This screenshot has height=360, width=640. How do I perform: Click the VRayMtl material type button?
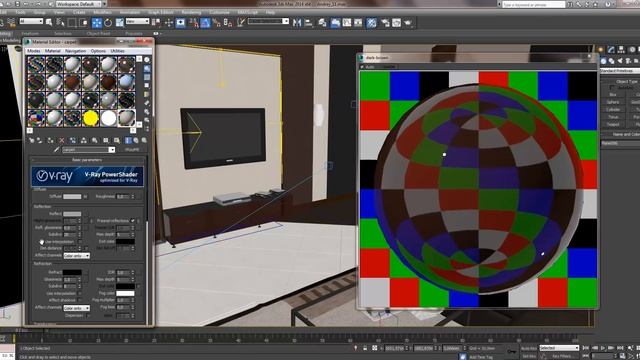[132, 150]
